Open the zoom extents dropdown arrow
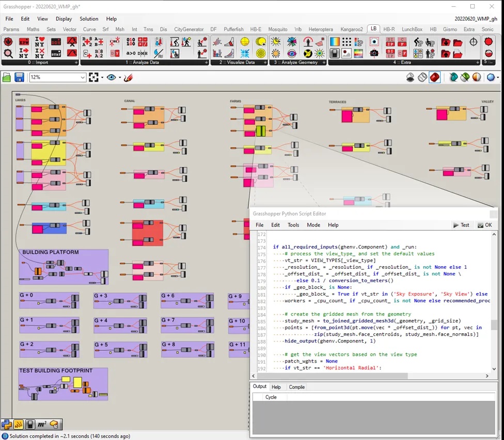The image size is (504, 440). coord(102,77)
